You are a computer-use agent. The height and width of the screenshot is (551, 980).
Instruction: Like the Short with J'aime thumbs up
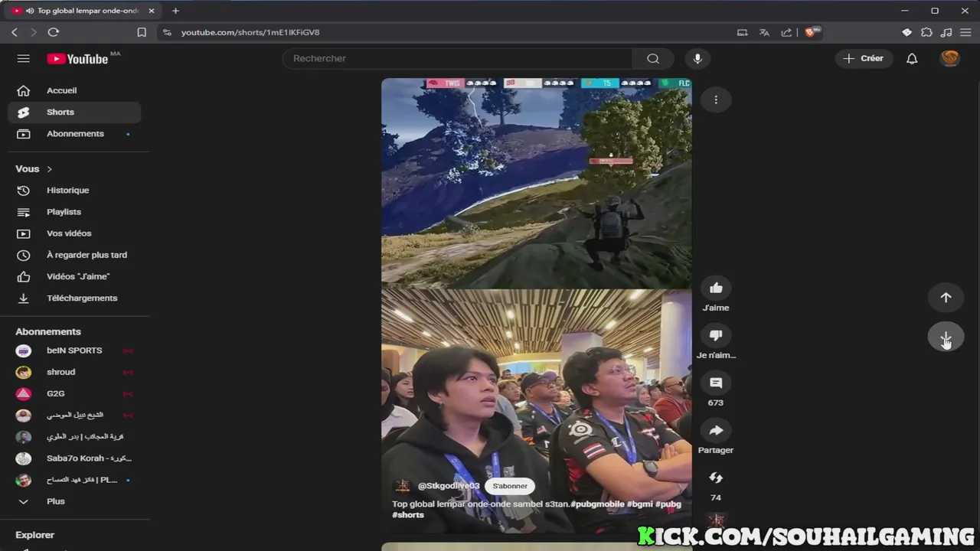click(x=716, y=289)
